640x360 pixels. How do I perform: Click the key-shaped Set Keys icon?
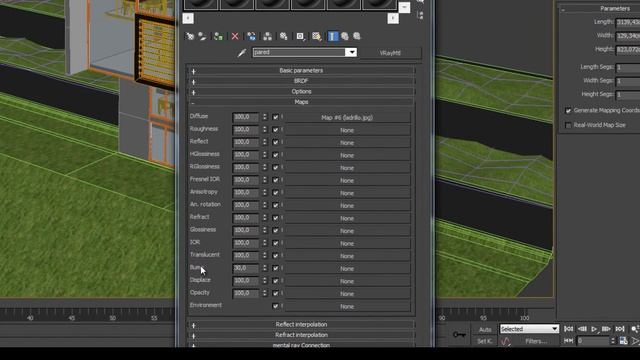coord(459,335)
